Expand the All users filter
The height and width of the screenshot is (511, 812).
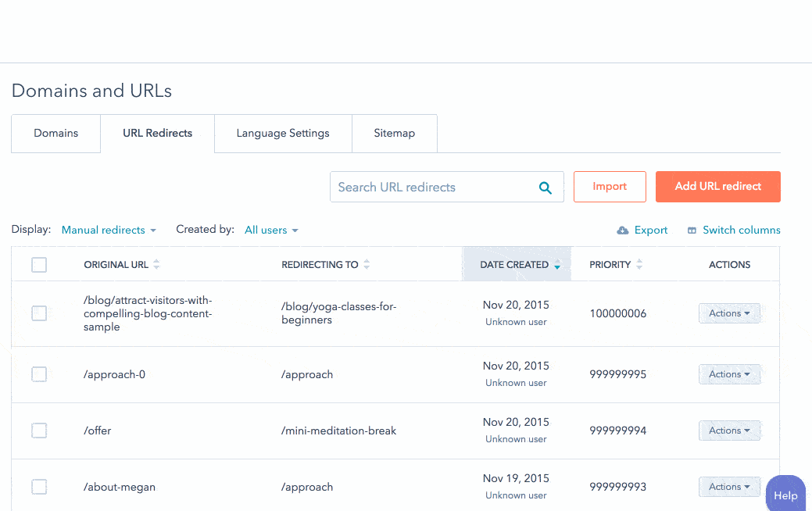271,230
